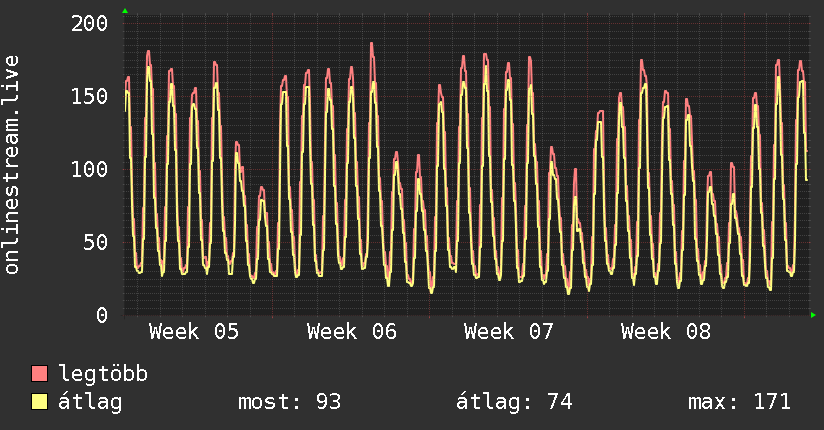This screenshot has width=824, height=430.
Task: Click the 'átlag: 74' statistic
Action: tap(514, 402)
